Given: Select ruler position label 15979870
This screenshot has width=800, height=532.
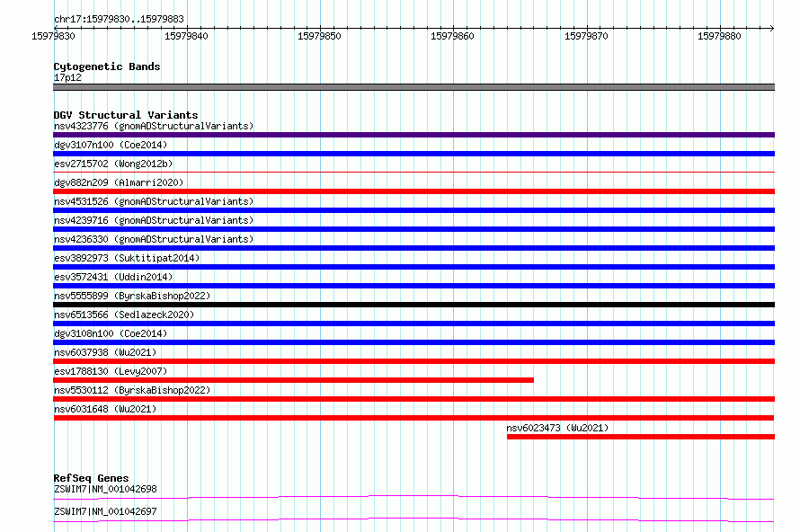Looking at the screenshot, I should coord(586,36).
